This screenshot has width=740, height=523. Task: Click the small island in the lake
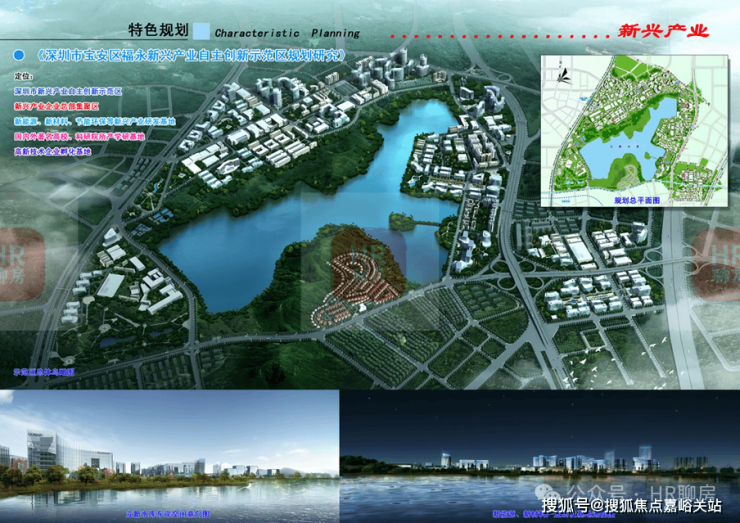click(402, 220)
